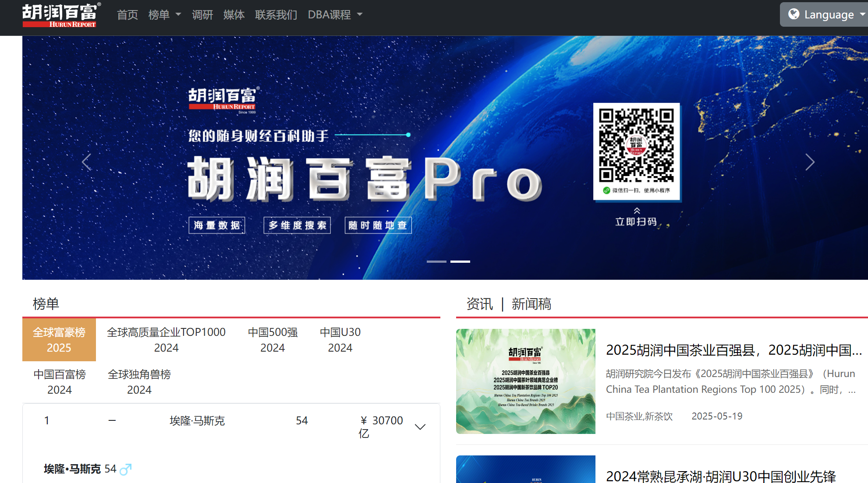Click the tea industry article thumbnail
Screen dimensions: 868x483
(x=525, y=381)
